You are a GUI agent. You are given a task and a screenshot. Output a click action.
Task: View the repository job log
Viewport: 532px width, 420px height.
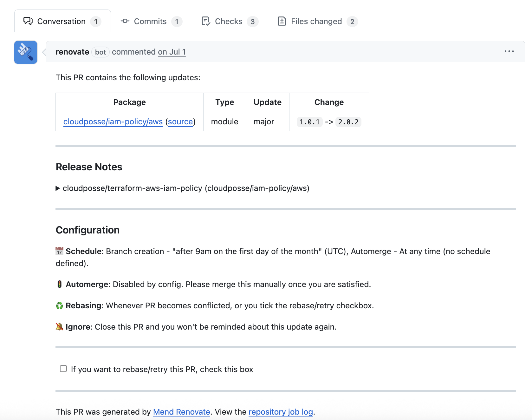tap(280, 412)
